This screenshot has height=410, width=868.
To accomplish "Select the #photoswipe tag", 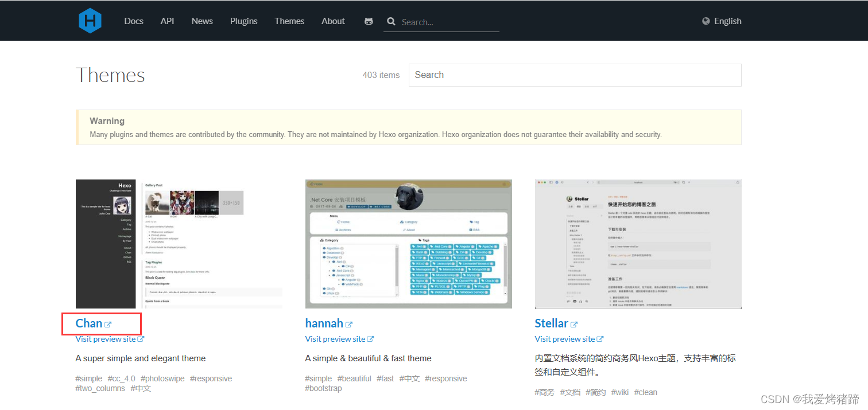I will [162, 378].
